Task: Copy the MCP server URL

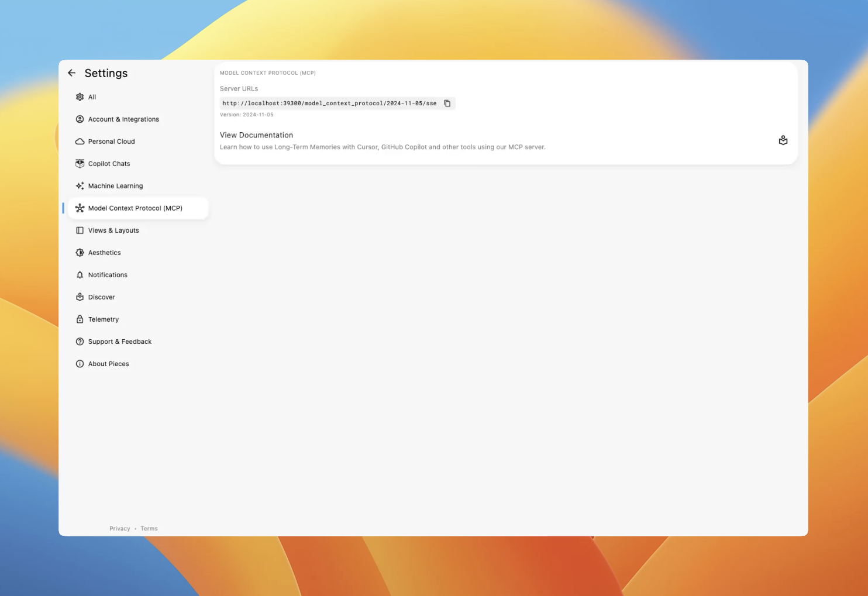Action: [x=447, y=104]
